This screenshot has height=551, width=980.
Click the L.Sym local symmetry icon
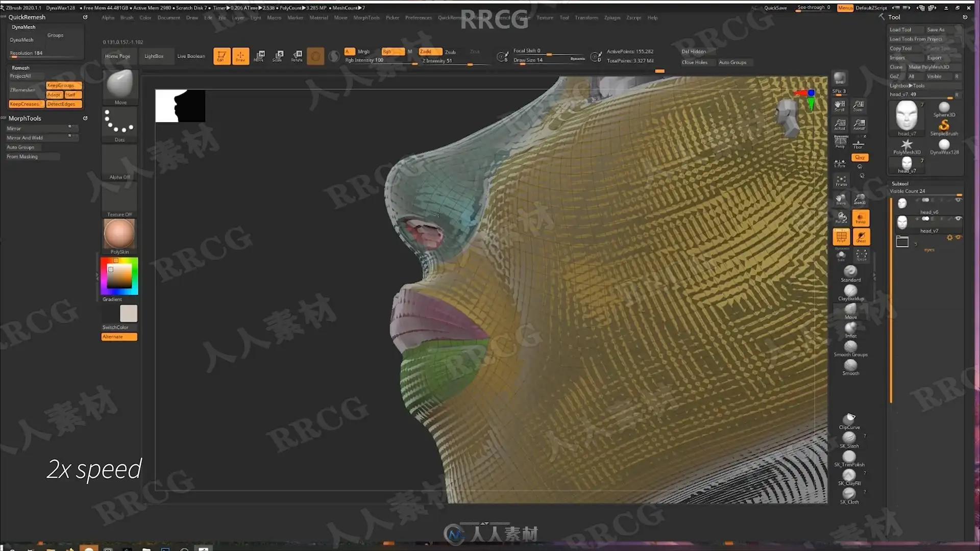point(840,163)
